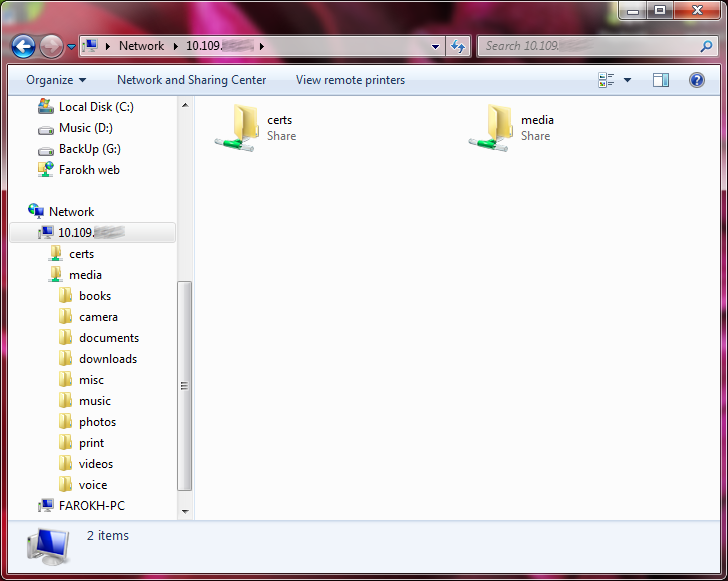This screenshot has width=728, height=581.
Task: Open Farokh web network location
Action: click(89, 170)
